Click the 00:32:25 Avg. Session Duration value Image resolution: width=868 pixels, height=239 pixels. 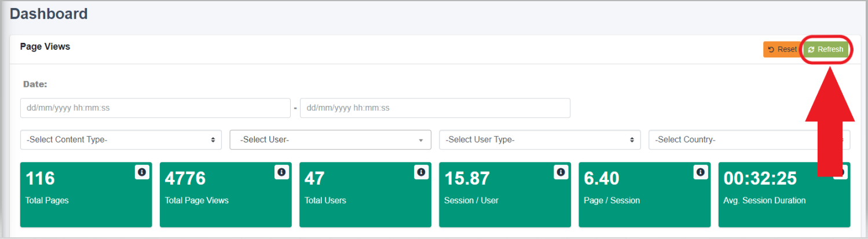pos(760,179)
